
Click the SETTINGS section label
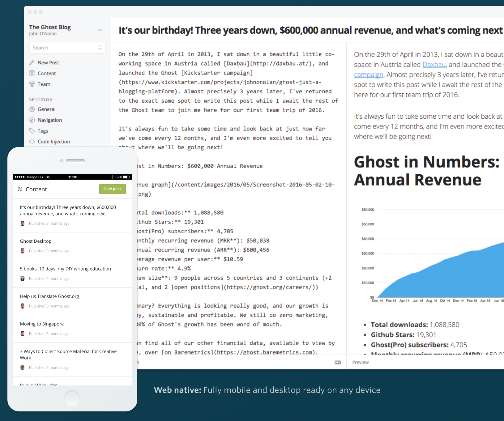(41, 100)
